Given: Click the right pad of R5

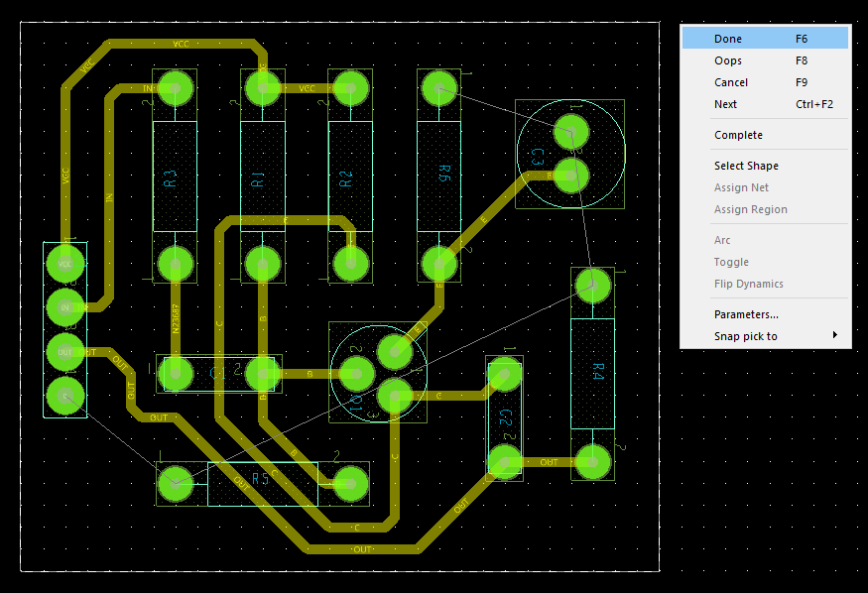Looking at the screenshot, I should (350, 484).
